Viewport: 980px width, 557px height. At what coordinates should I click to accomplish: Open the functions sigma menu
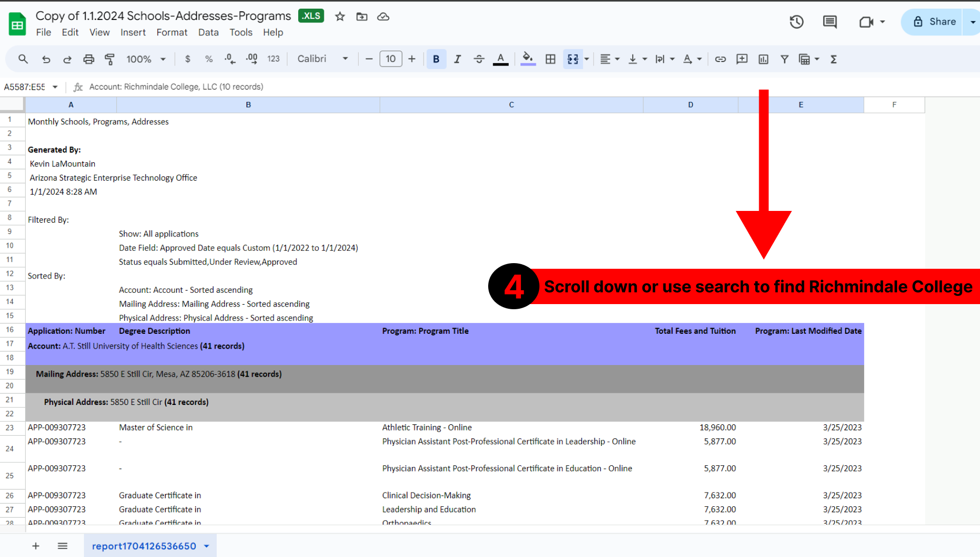point(833,59)
